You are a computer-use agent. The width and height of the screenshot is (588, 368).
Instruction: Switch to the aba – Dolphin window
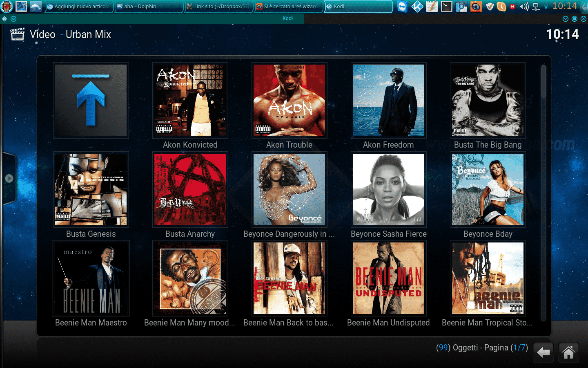pos(149,7)
